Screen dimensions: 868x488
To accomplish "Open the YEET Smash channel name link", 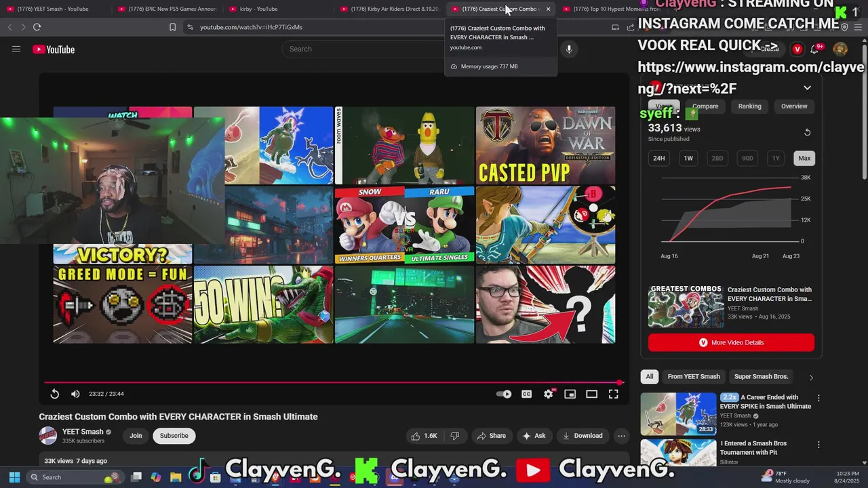I will coord(83,432).
